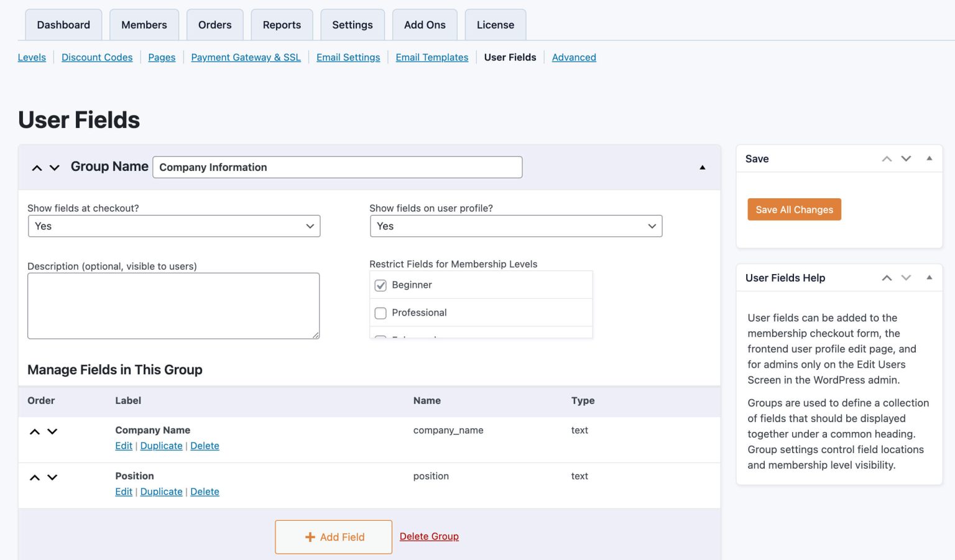Move the Company Information group up
This screenshot has height=560, width=955.
[x=37, y=167]
